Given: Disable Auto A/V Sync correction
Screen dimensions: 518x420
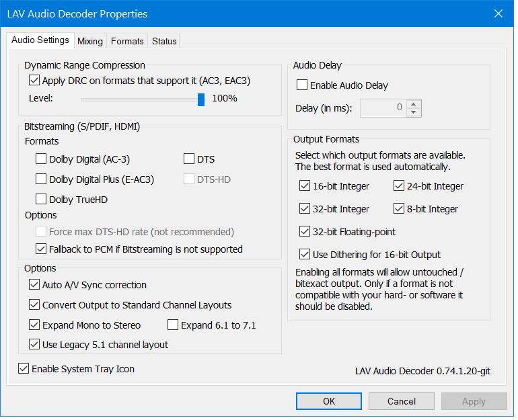Looking at the screenshot, I should pyautogui.click(x=34, y=284).
